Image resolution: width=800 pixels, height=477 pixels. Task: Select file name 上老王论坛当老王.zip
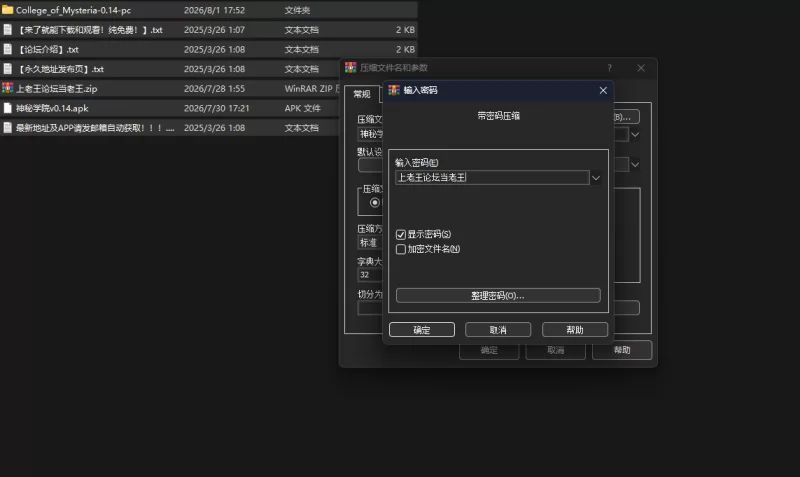pyautogui.click(x=57, y=89)
